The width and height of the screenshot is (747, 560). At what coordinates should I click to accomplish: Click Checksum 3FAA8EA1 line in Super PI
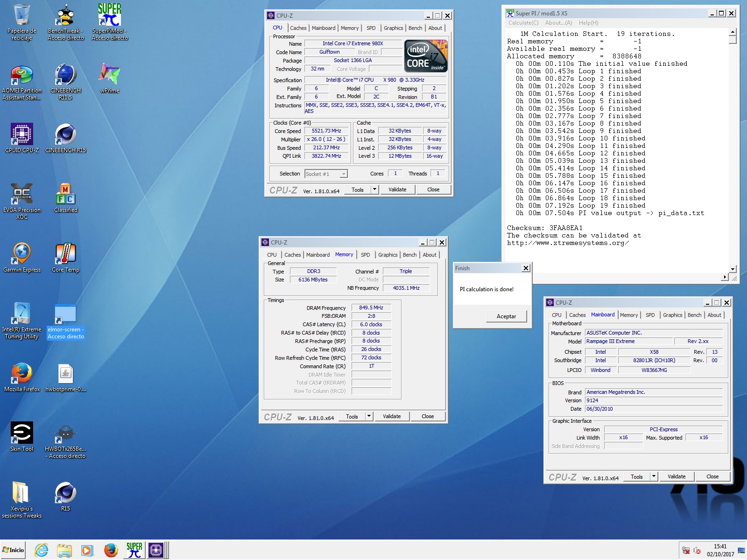545,228
